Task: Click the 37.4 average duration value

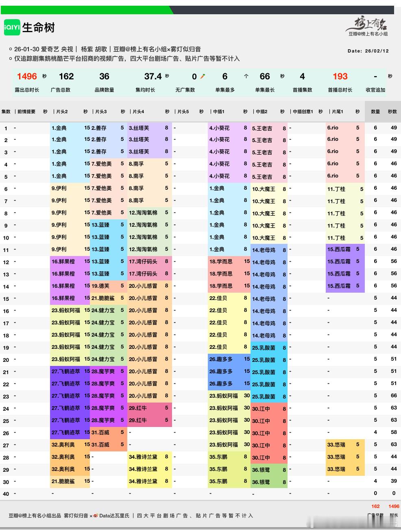Action: pyautogui.click(x=153, y=77)
